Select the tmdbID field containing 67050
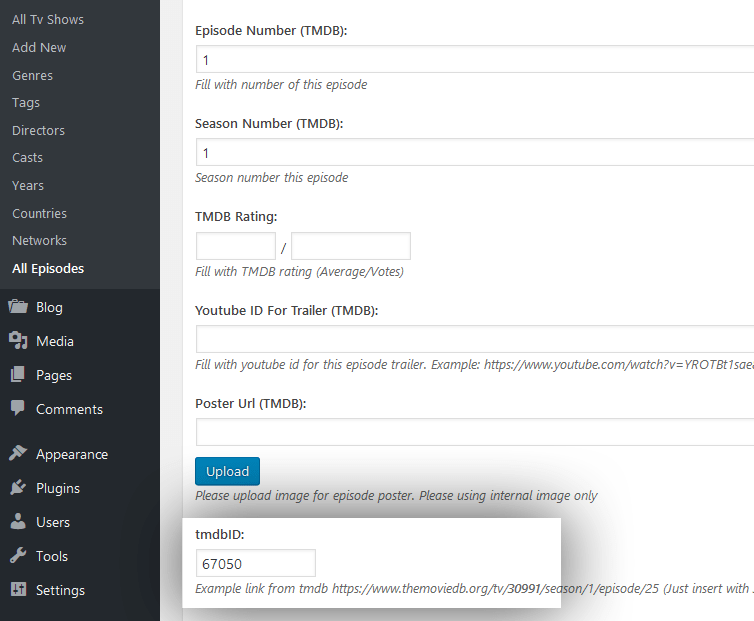The image size is (754, 621). pos(255,563)
